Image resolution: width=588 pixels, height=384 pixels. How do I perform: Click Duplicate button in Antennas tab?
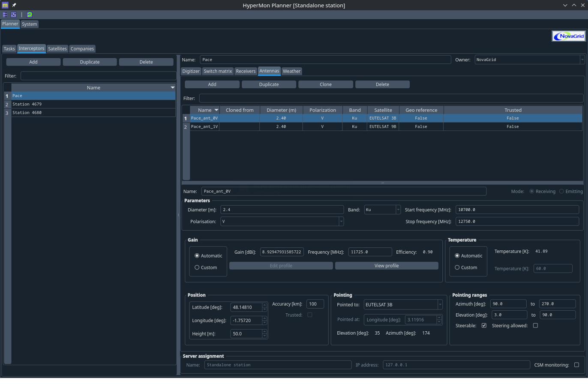pos(269,84)
